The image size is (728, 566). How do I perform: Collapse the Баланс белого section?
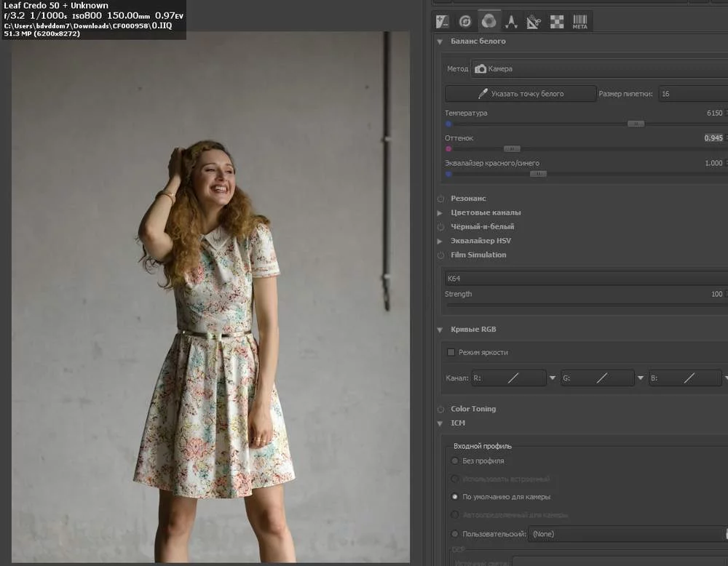point(440,41)
